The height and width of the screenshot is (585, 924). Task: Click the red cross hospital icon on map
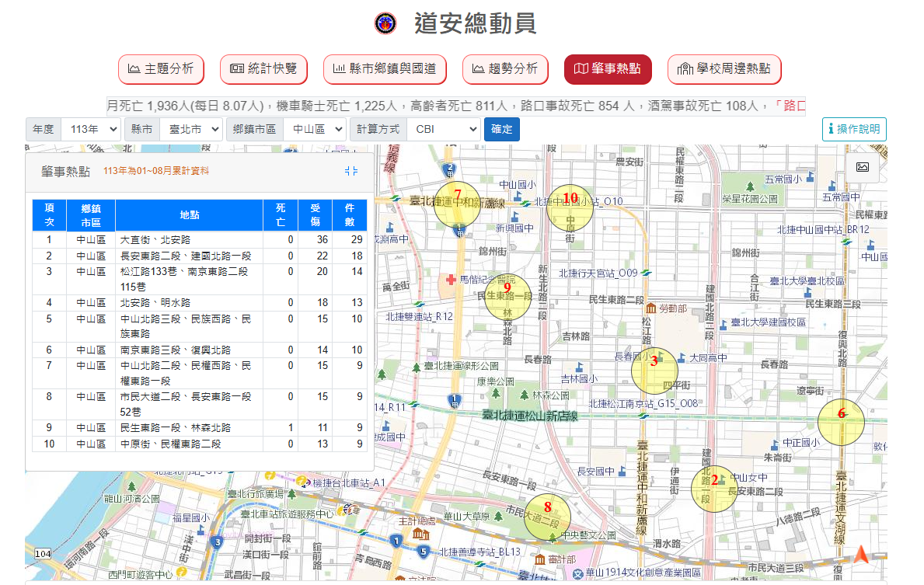(x=449, y=279)
